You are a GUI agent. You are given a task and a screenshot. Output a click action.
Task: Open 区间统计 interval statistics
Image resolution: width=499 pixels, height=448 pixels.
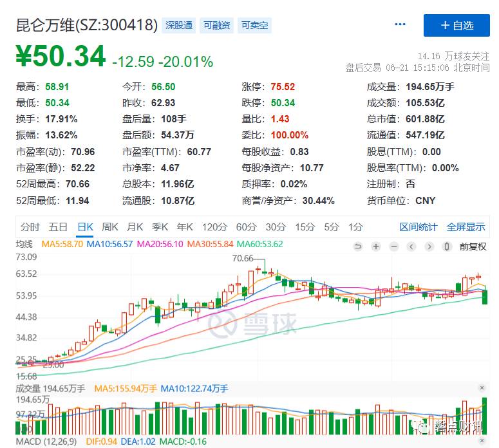point(418,227)
